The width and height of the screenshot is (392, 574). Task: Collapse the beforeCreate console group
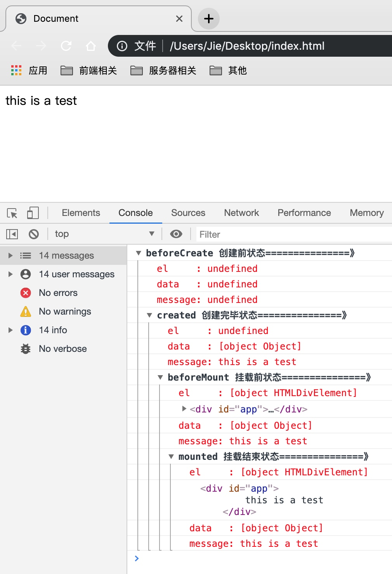point(138,253)
